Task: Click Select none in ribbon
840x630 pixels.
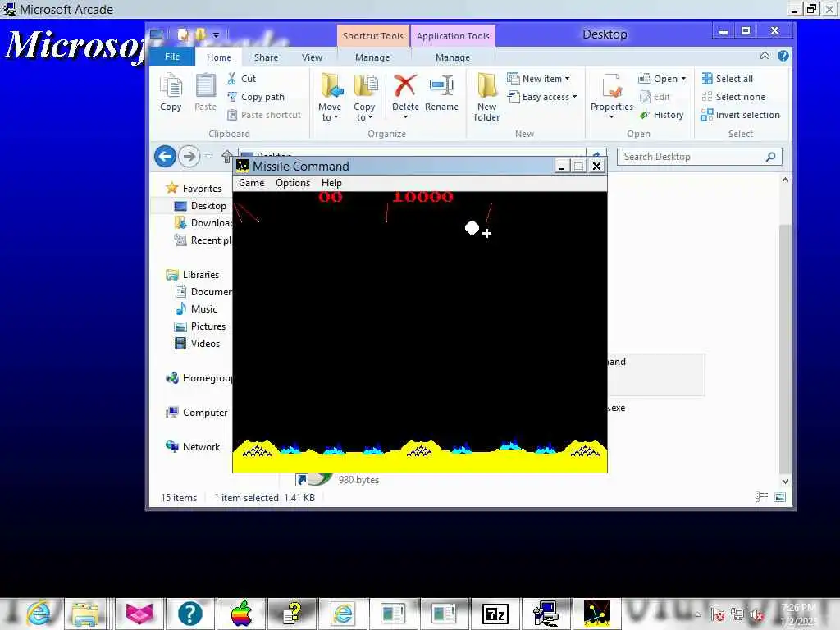Action: [733, 97]
